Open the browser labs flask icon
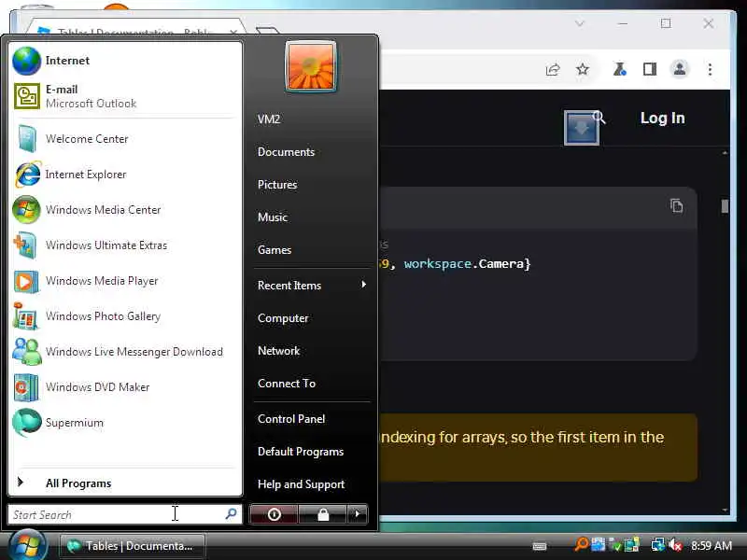Screen dimensions: 747x560 pos(619,69)
